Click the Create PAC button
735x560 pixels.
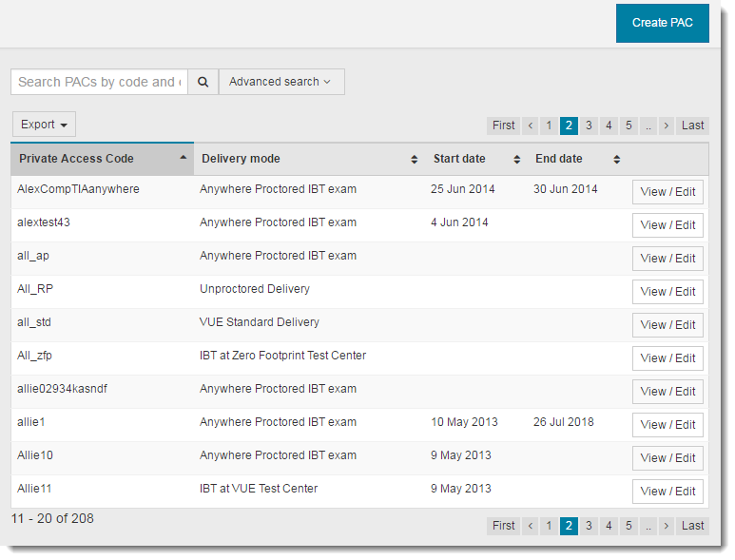tap(662, 23)
